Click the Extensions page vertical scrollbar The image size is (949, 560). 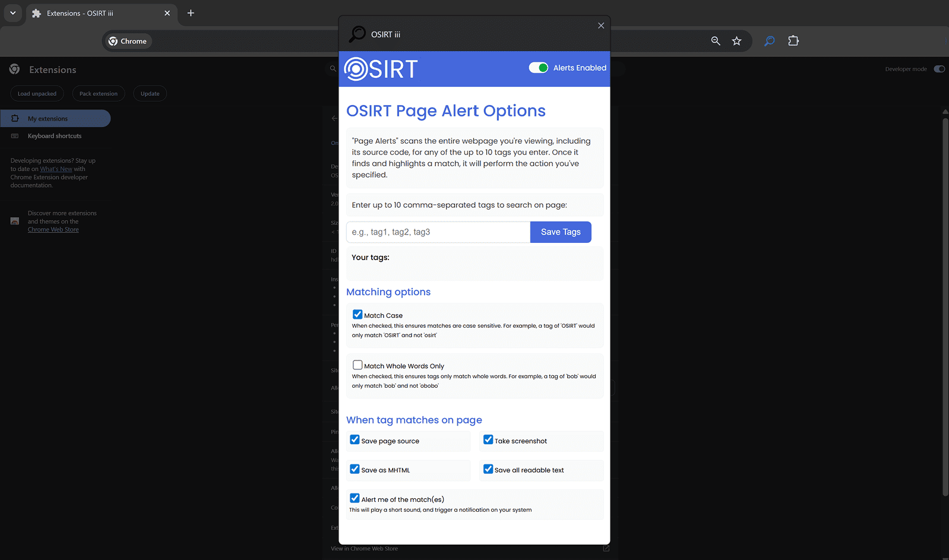945,306
